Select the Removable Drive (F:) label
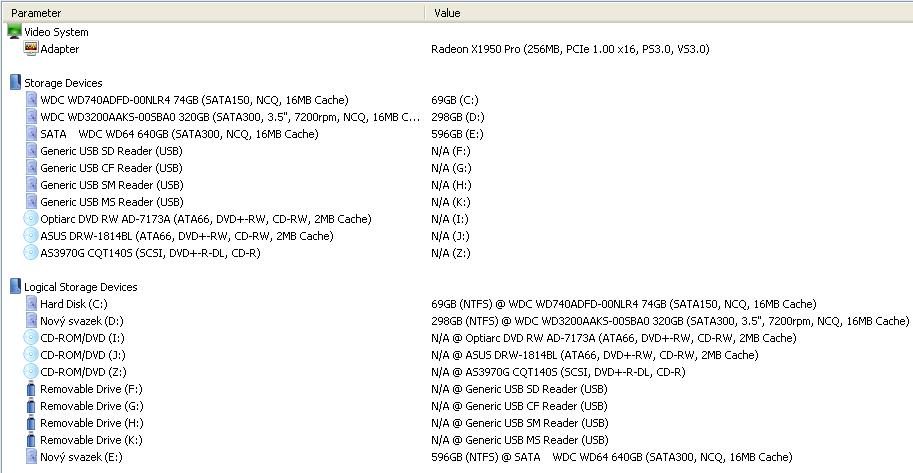Viewport: 913px width, 473px height. click(91, 389)
